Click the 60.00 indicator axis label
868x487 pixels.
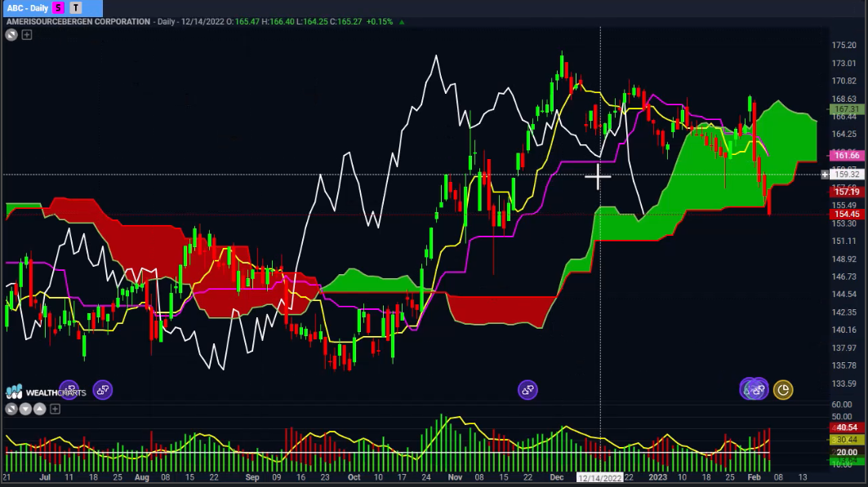[841, 405]
